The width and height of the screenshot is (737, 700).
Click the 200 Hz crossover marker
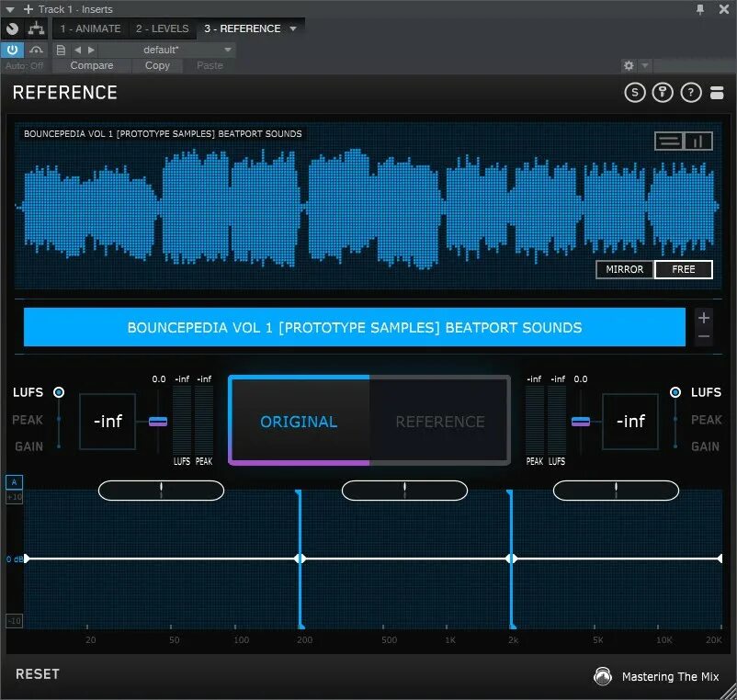(x=300, y=559)
